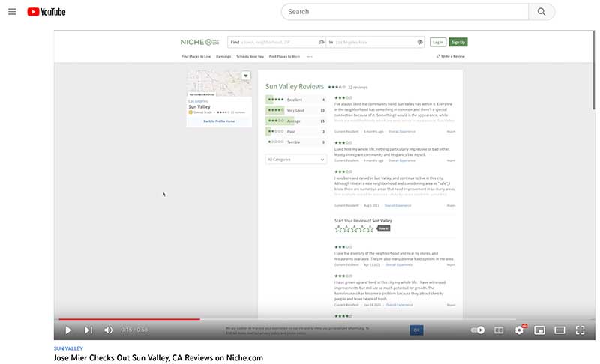The width and height of the screenshot is (600, 364).
Task: Open Find Places to Work menu
Action: [x=284, y=56]
